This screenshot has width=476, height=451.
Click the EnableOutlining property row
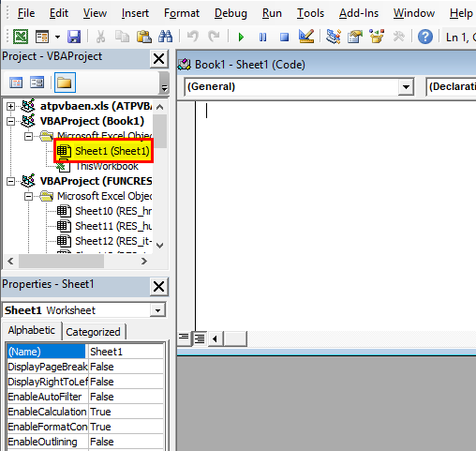tap(85, 442)
